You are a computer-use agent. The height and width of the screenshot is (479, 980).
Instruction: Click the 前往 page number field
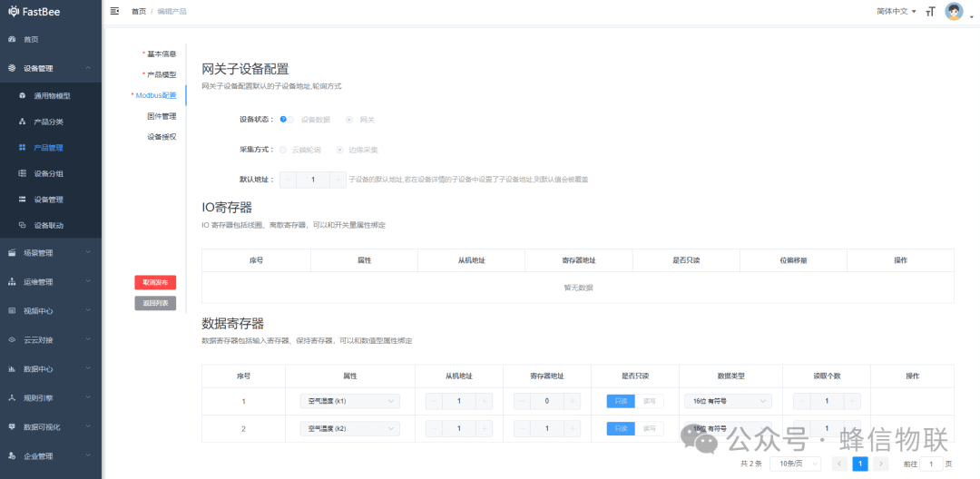[x=931, y=464]
